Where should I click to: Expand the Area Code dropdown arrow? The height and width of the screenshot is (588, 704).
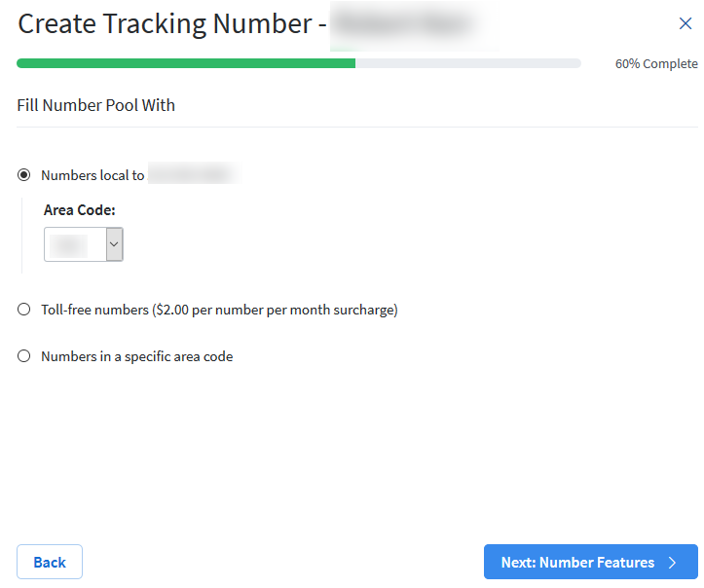(114, 245)
